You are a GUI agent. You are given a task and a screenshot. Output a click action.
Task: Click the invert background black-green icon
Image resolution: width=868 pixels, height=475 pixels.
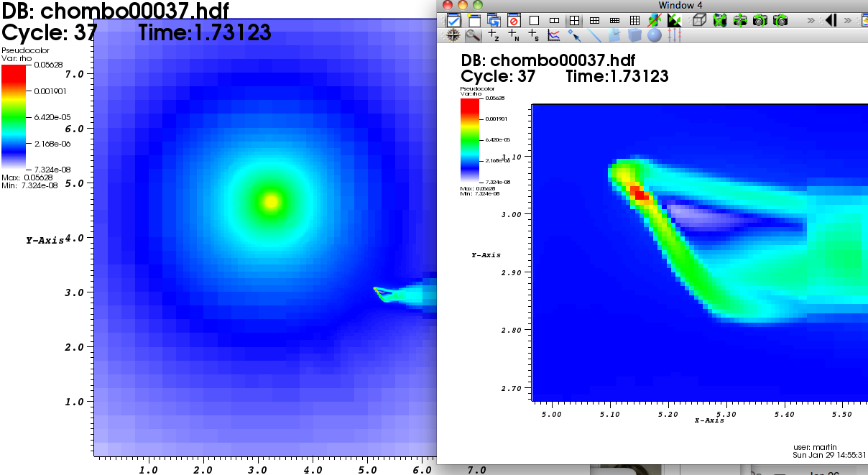click(x=675, y=20)
